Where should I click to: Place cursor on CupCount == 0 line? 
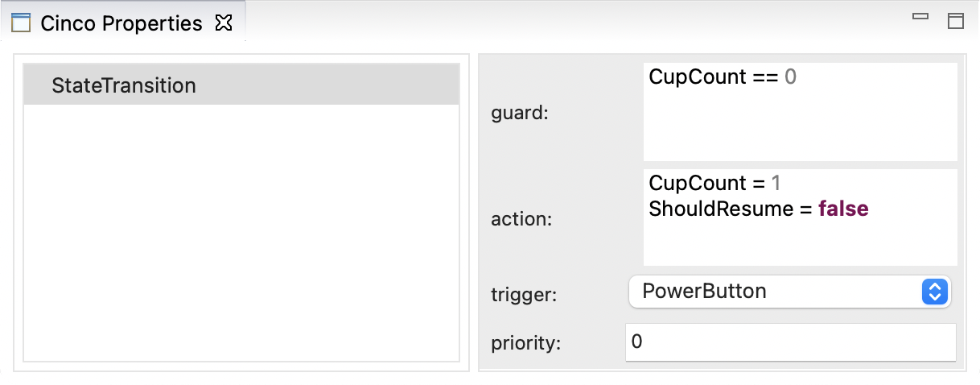tap(722, 77)
